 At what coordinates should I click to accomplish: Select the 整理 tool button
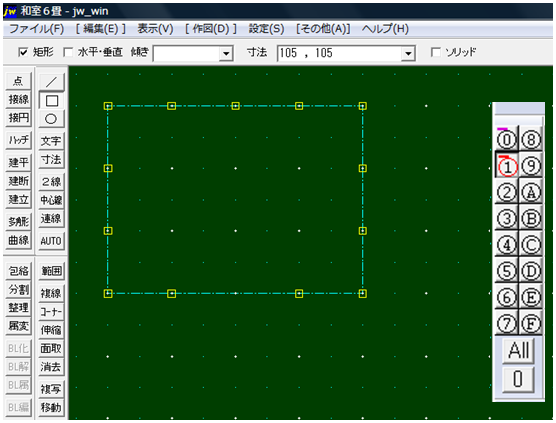(18, 307)
